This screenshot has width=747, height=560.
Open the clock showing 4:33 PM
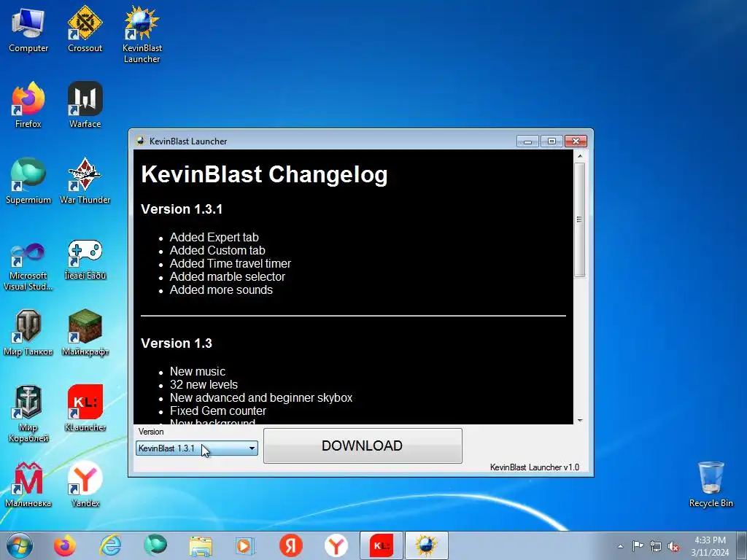[x=710, y=545]
